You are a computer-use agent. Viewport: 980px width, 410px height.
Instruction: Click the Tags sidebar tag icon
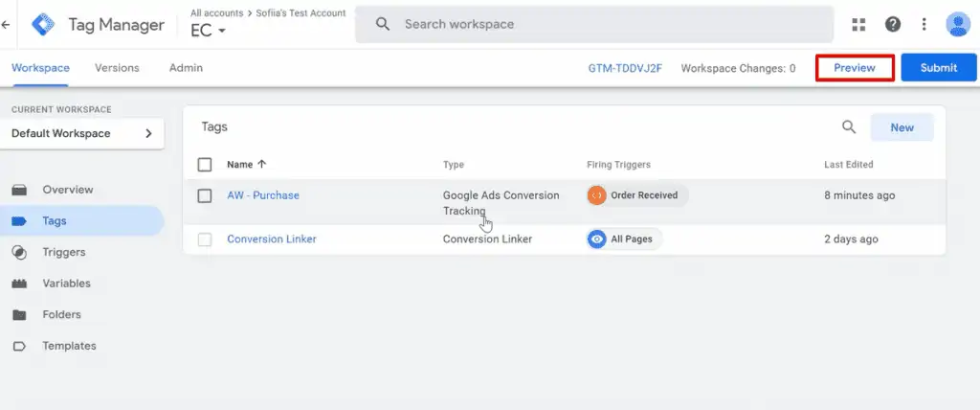[19, 221]
